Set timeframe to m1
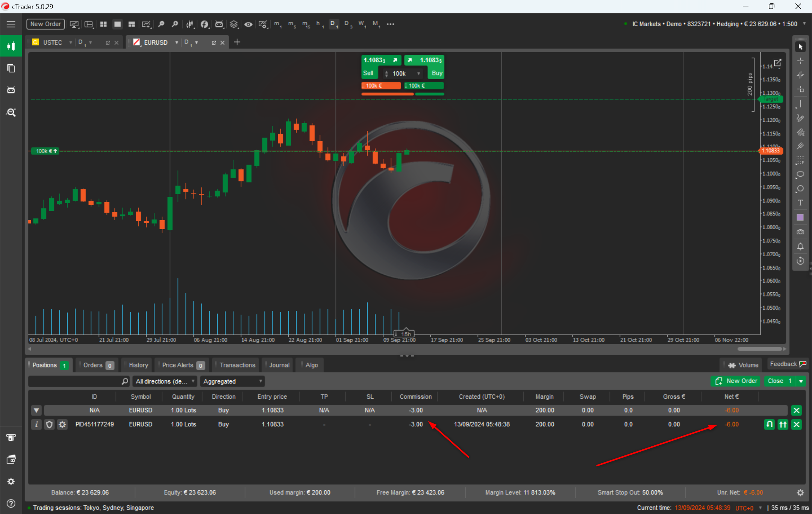The height and width of the screenshot is (514, 812). (278, 24)
